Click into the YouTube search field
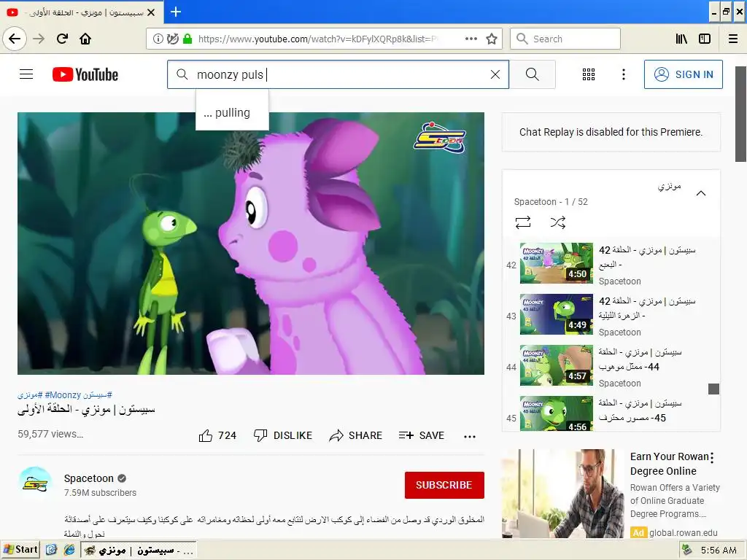The image size is (747, 560). (338, 74)
